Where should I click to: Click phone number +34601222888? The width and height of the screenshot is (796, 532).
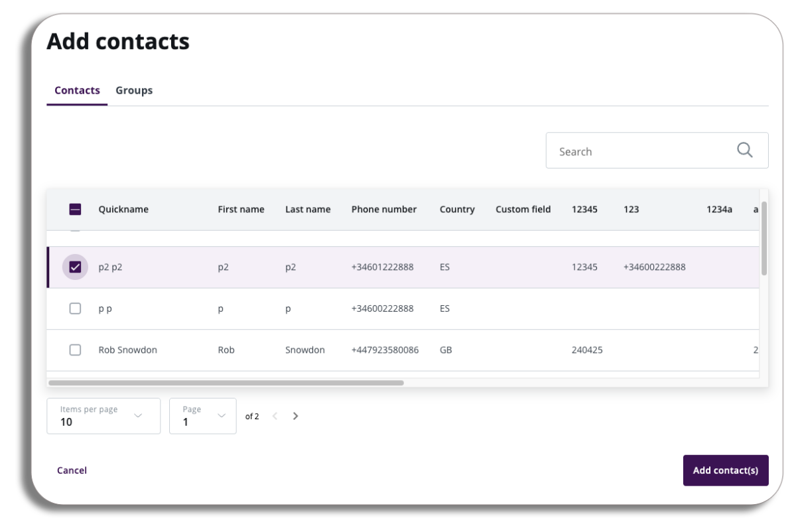[382, 267]
